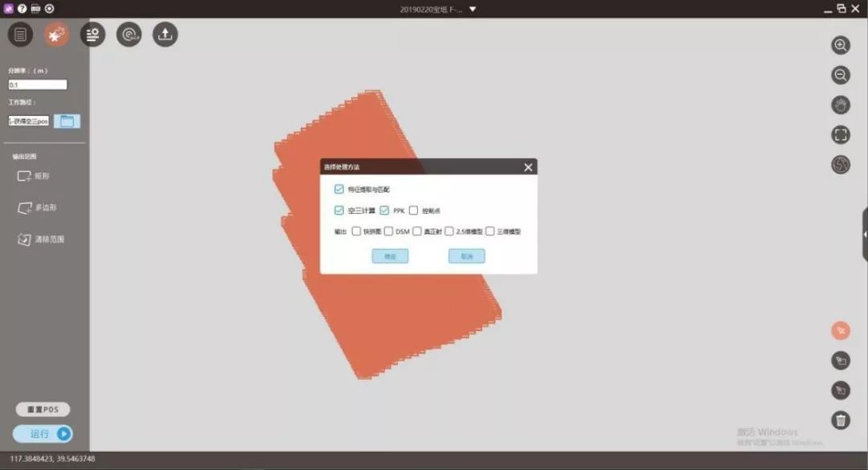Uncheck the PPK checkbox
Image resolution: width=868 pixels, height=470 pixels.
(385, 210)
